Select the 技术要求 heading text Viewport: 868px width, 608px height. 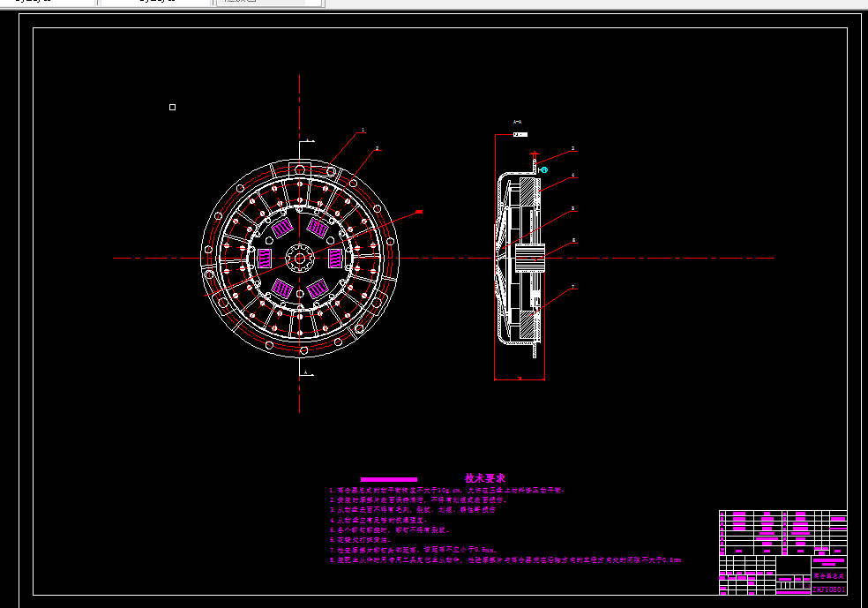pos(485,478)
